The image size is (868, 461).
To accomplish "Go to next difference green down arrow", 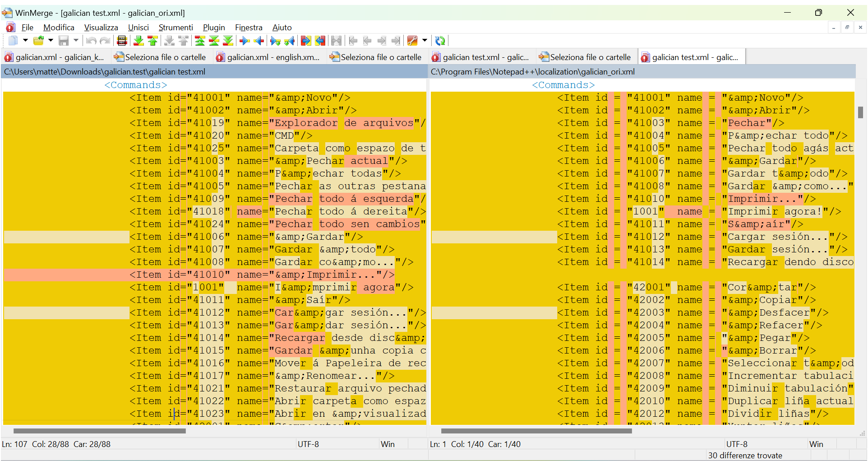I will point(139,41).
